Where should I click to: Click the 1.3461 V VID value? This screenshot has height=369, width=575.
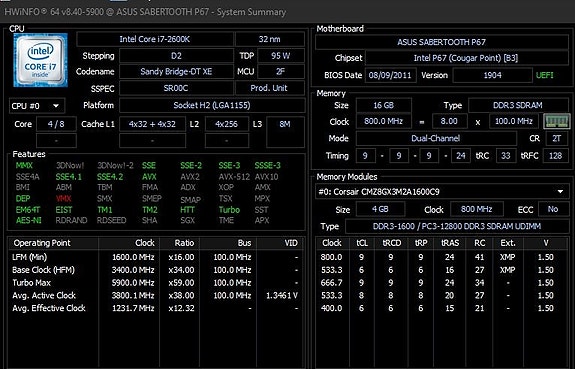(x=282, y=295)
